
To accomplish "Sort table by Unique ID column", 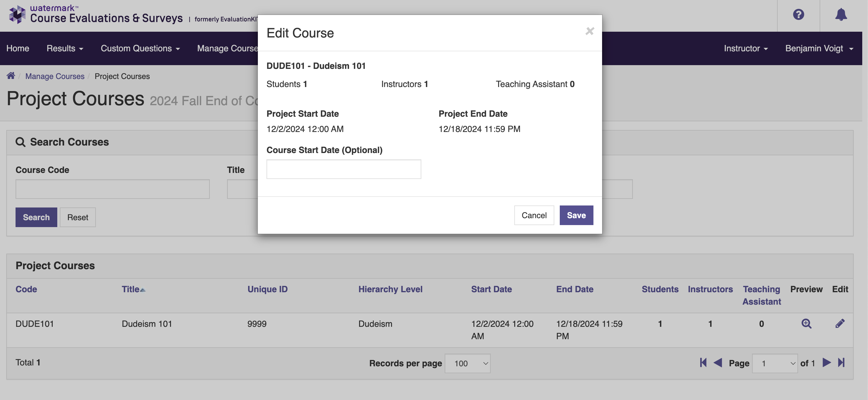I will click(x=267, y=289).
